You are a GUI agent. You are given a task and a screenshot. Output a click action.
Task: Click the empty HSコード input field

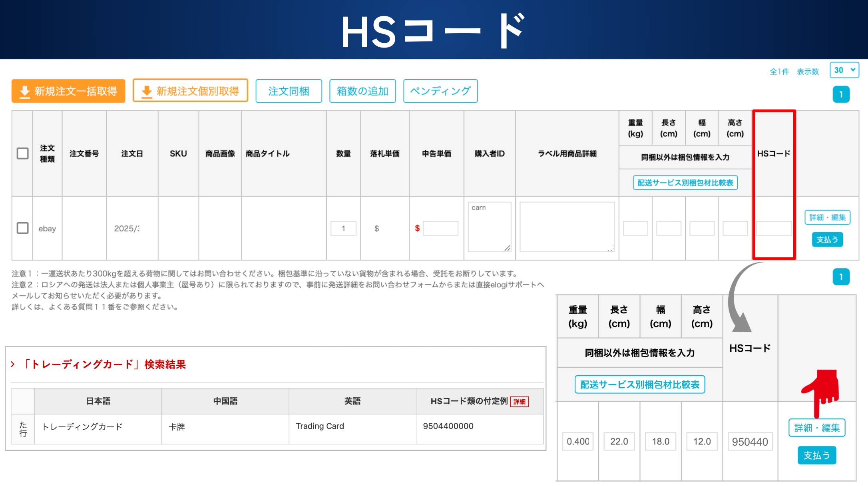tap(774, 228)
